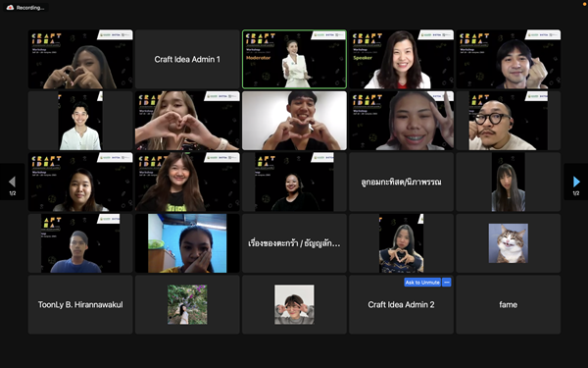Click the flower garden profile photo tile
The width and height of the screenshot is (588, 368).
[x=187, y=304]
